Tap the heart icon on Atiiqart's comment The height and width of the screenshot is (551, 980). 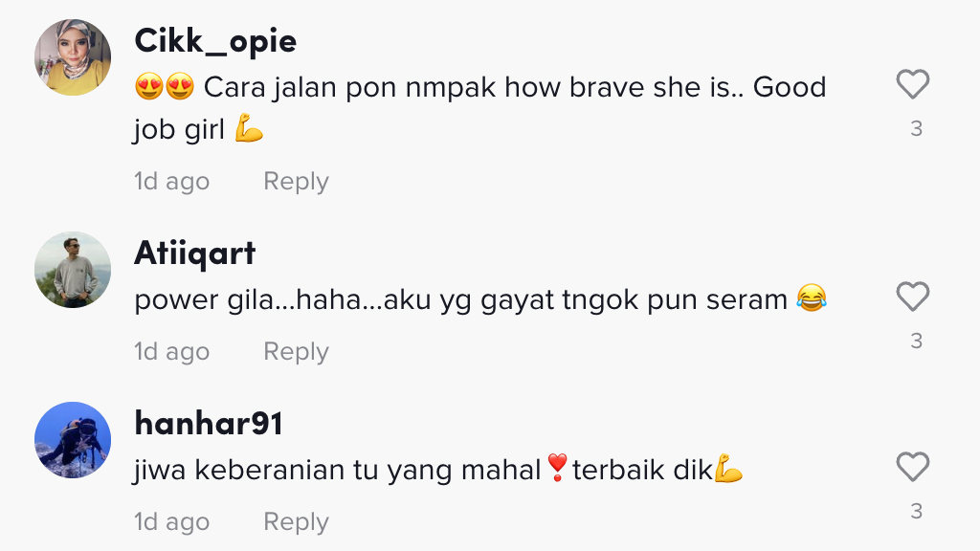point(913,297)
